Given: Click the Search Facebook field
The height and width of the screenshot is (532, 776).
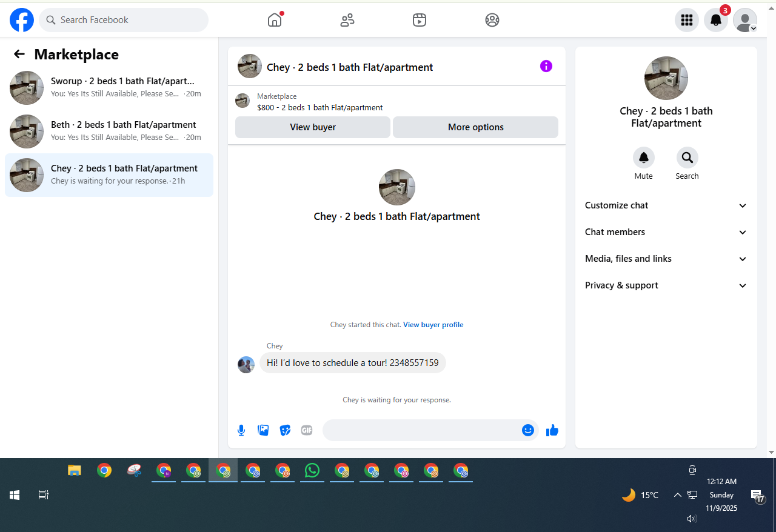Looking at the screenshot, I should (124, 20).
